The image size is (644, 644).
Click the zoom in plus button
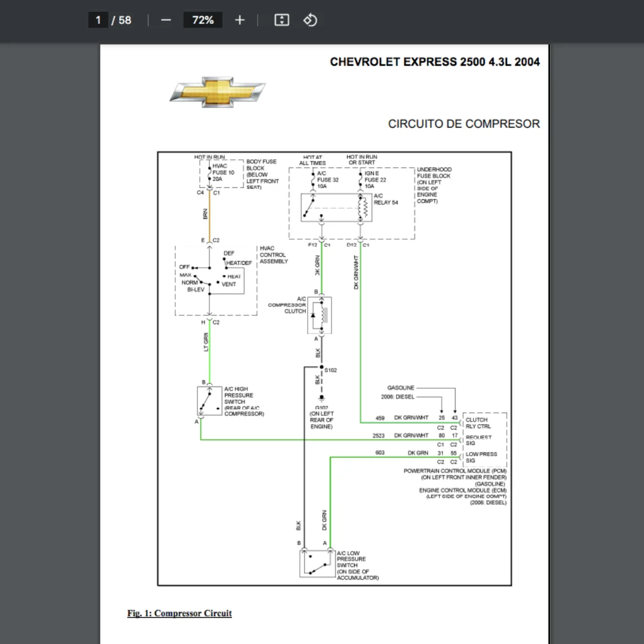(240, 20)
